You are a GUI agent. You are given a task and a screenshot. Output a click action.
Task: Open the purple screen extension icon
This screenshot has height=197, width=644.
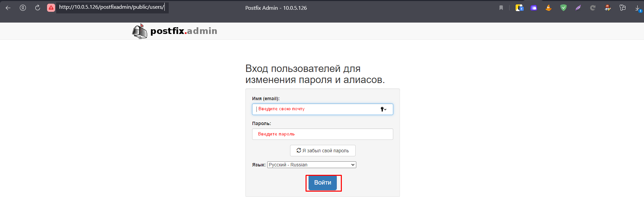point(534,8)
